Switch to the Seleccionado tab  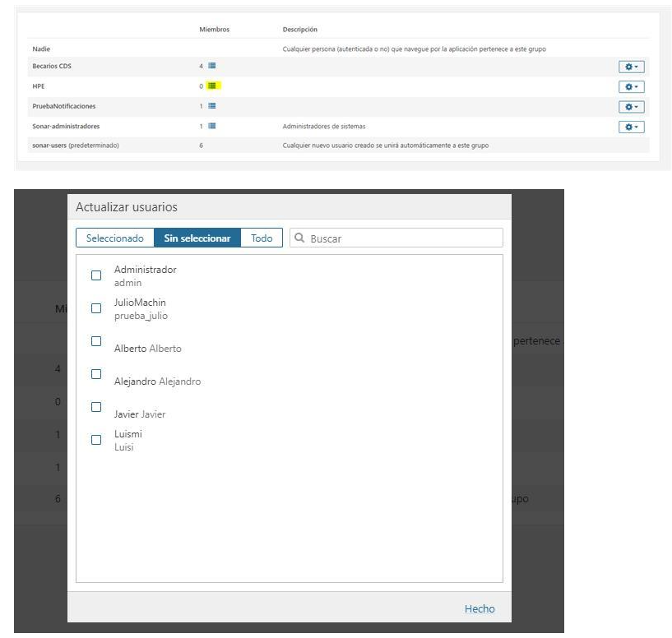[x=115, y=238]
